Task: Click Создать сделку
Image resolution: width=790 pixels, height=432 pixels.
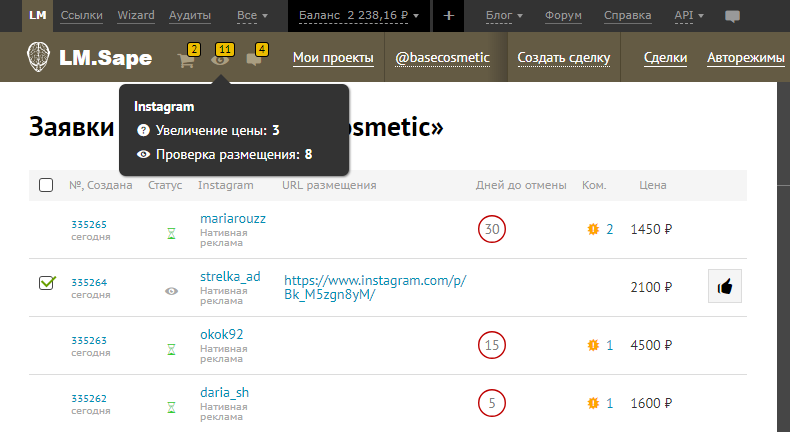Action: pyautogui.click(x=564, y=57)
